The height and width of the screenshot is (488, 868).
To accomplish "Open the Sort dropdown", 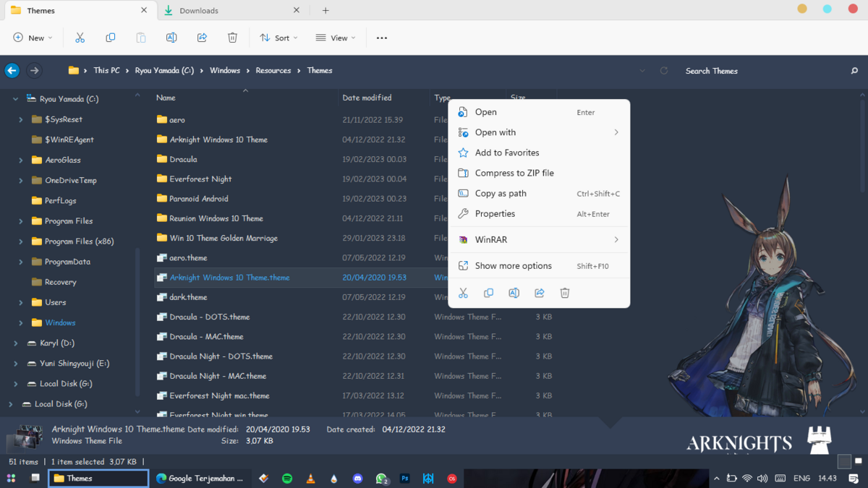I will click(278, 38).
